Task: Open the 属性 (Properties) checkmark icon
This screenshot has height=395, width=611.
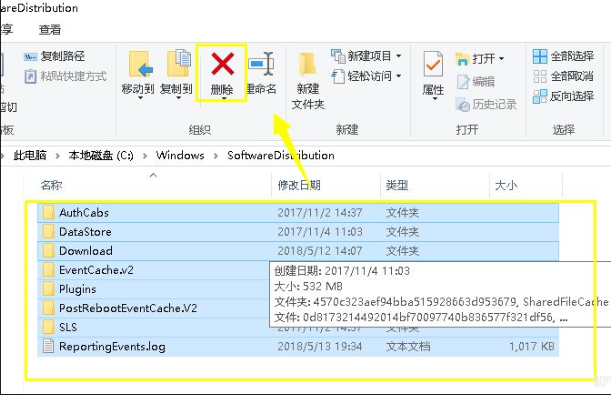Action: [x=433, y=64]
